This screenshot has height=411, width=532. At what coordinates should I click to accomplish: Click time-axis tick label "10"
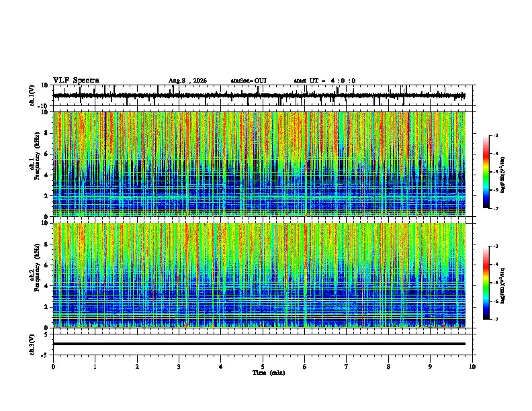pyautogui.click(x=472, y=367)
